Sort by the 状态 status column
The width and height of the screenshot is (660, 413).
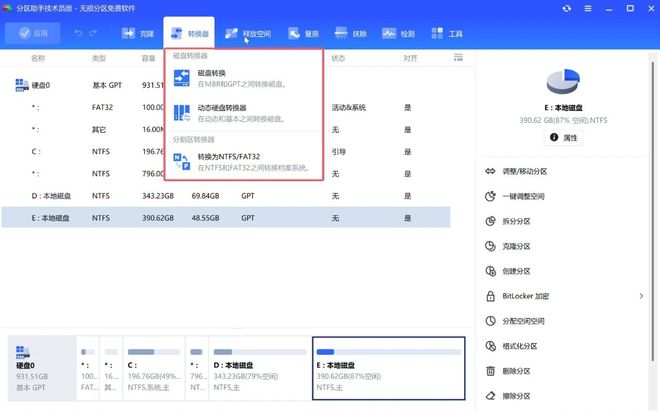[x=338, y=58]
